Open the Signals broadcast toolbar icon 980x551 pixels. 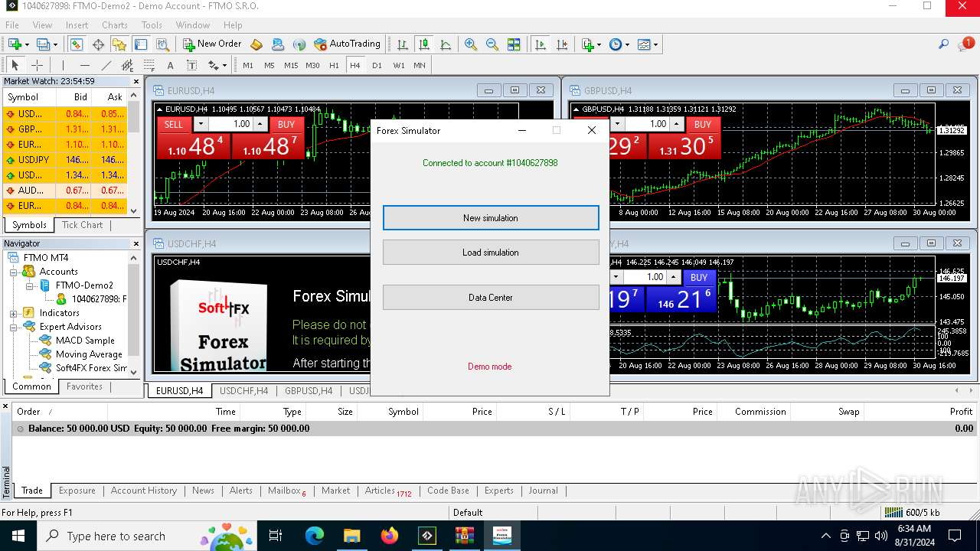(x=299, y=44)
